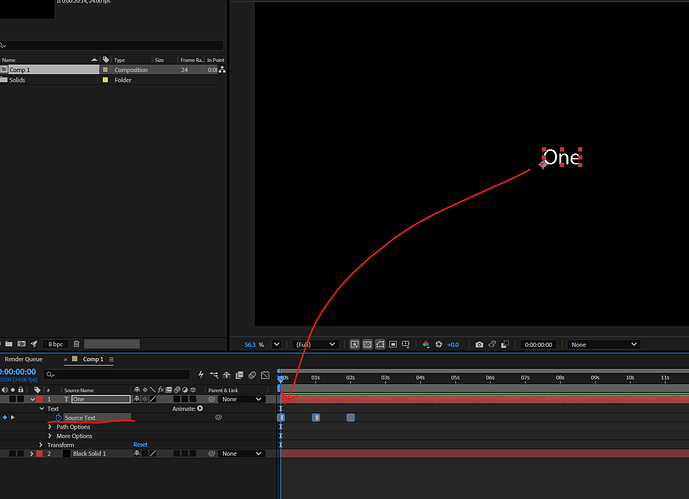
Task: Click the parent pick whip of layer One
Action: click(x=211, y=399)
